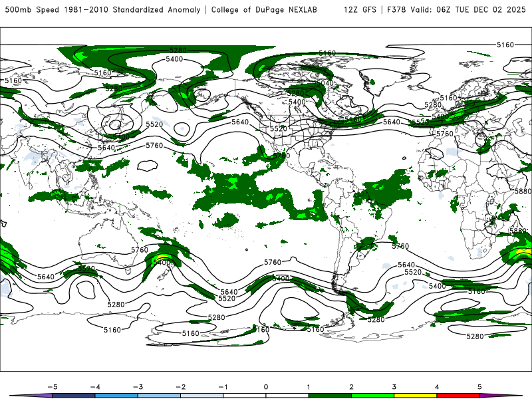Screen dimensions: 532x399
Task: Select the red 4 to 5 colorbar segment
Action: click(x=458, y=396)
